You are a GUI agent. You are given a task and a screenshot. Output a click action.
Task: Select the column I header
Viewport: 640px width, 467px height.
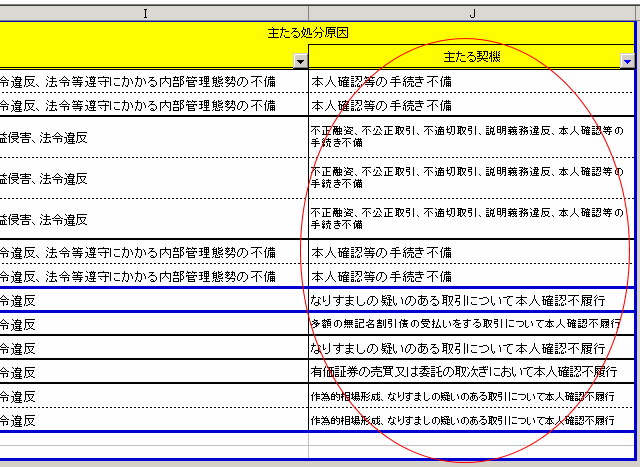(x=150, y=12)
